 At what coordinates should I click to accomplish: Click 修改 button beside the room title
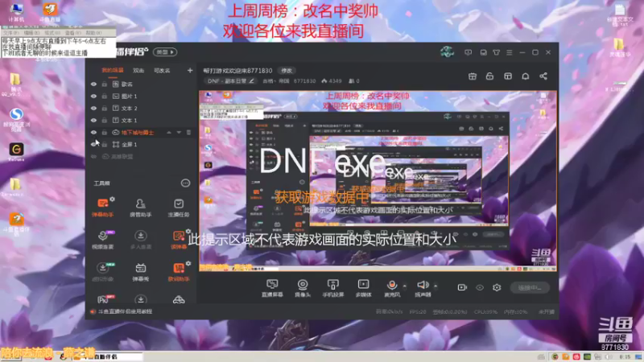coord(287,71)
